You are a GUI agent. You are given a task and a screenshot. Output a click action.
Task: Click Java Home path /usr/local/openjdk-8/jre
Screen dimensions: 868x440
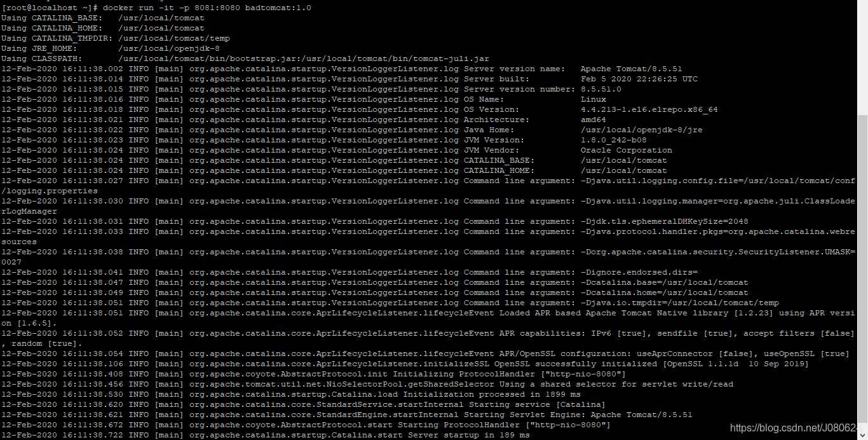click(642, 130)
